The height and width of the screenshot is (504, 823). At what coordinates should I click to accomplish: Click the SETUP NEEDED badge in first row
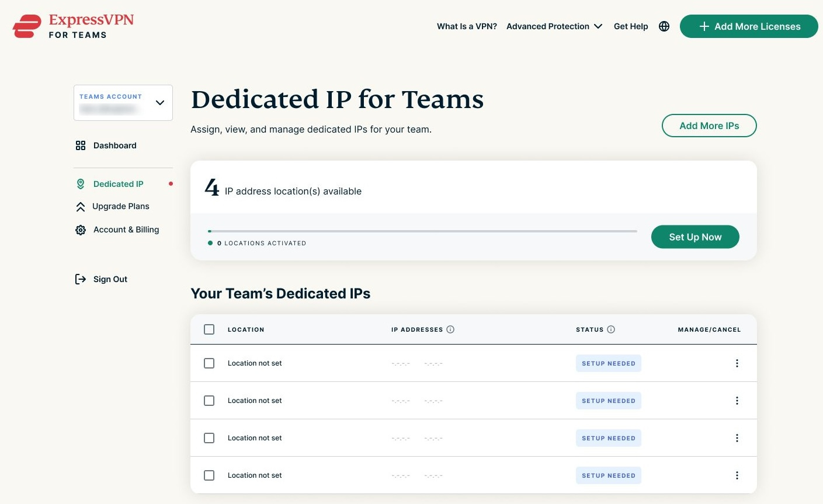tap(609, 363)
